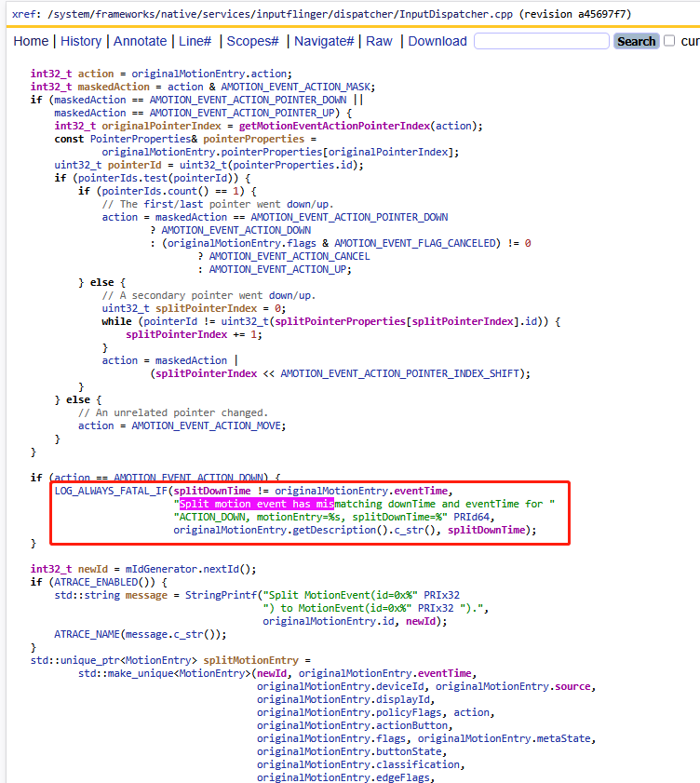This screenshot has height=783, width=700.
Task: Toggle Line# numbering
Action: click(x=195, y=41)
